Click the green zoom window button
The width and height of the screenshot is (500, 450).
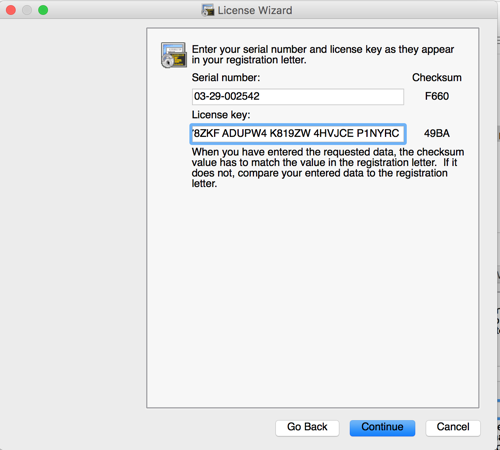[x=43, y=10]
